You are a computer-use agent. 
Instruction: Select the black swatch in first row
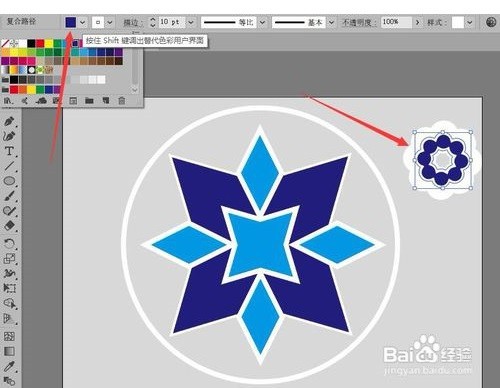tap(31, 43)
